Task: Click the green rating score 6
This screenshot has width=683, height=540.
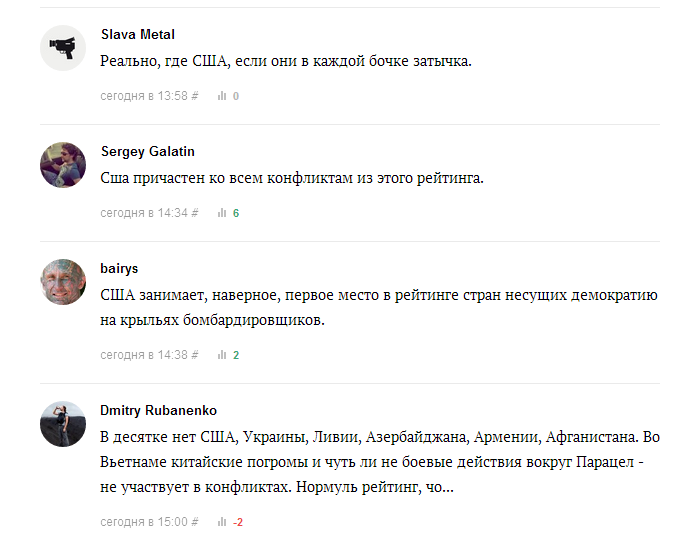Action: (236, 213)
